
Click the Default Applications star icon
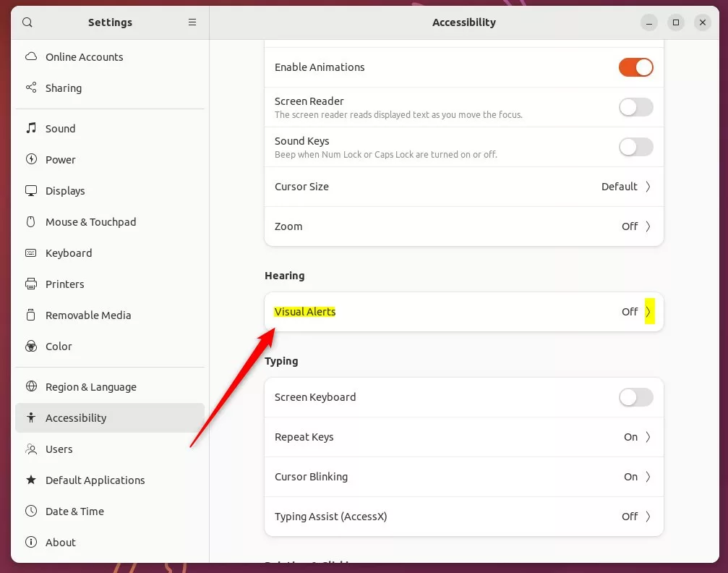point(31,480)
